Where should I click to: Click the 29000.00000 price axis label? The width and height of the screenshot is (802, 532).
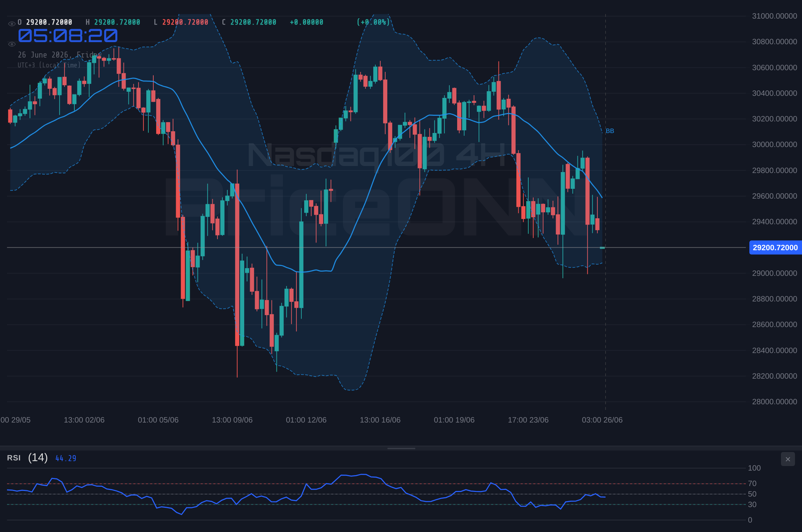coord(775,273)
